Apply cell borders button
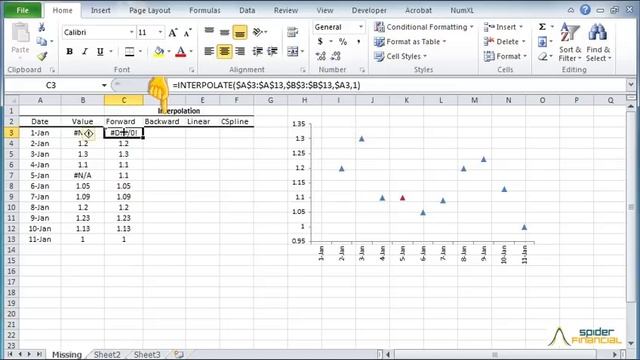640x360 pixels. [129, 51]
